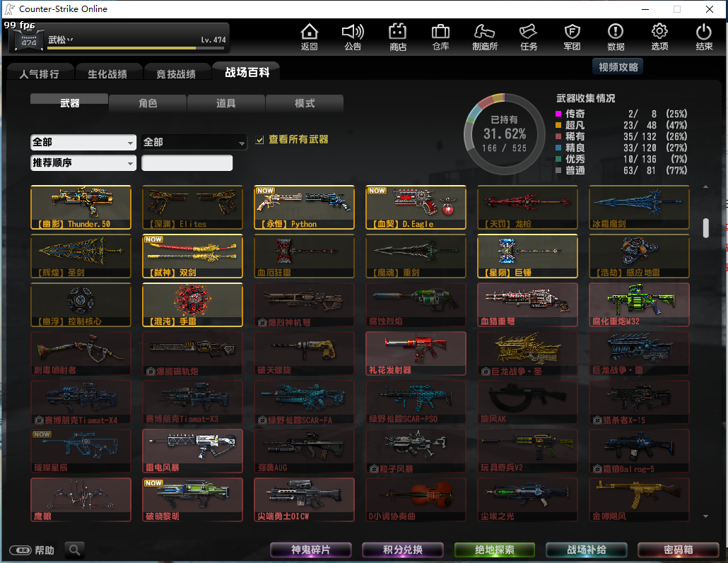Open the 武松 player name dropdown arrow
The image size is (728, 563).
coord(70,40)
